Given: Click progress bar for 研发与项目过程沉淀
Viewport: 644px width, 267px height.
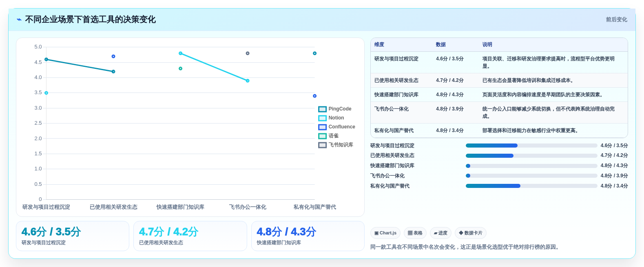Looking at the screenshot, I should [531, 146].
